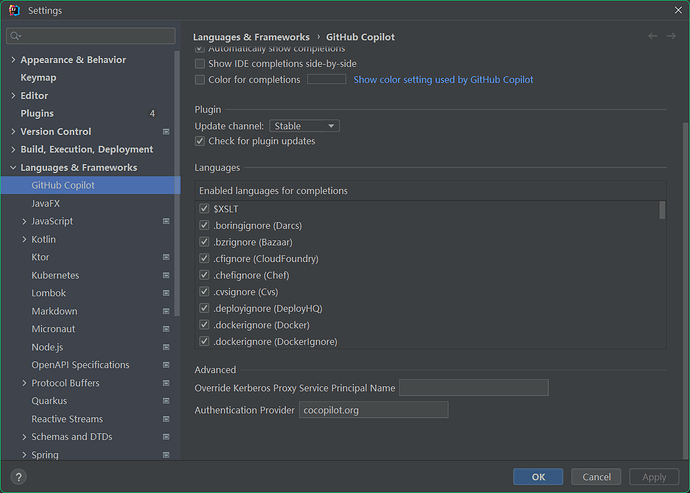Click project-level icon next to Node.js
The width and height of the screenshot is (690, 493).
166,347
